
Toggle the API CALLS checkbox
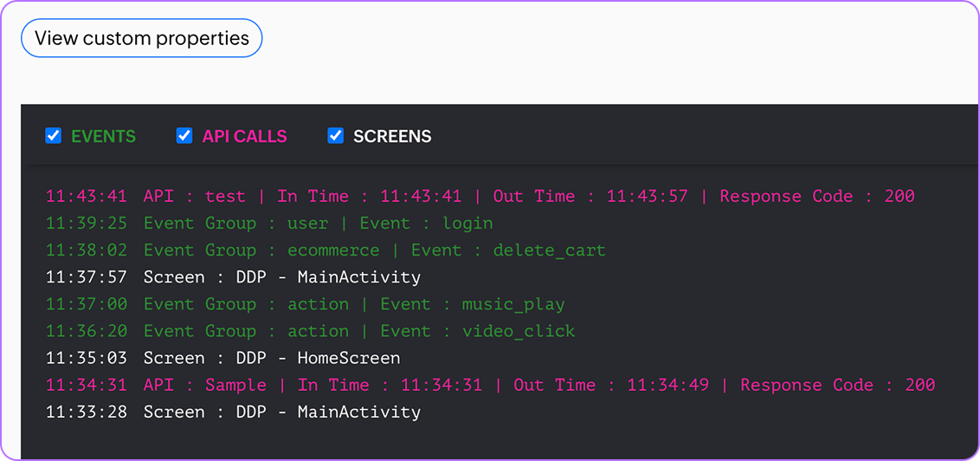click(184, 136)
